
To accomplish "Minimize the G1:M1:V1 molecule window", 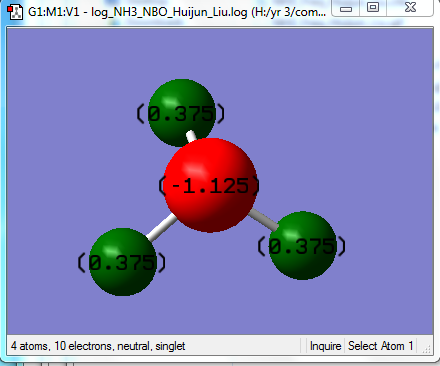I will coord(346,8).
